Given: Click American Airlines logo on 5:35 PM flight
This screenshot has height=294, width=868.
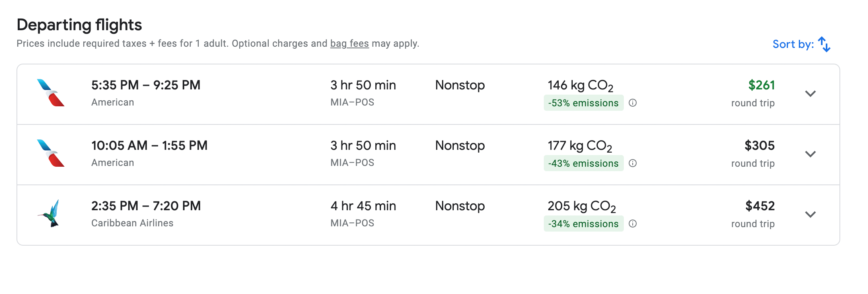Looking at the screenshot, I should click(x=51, y=93).
